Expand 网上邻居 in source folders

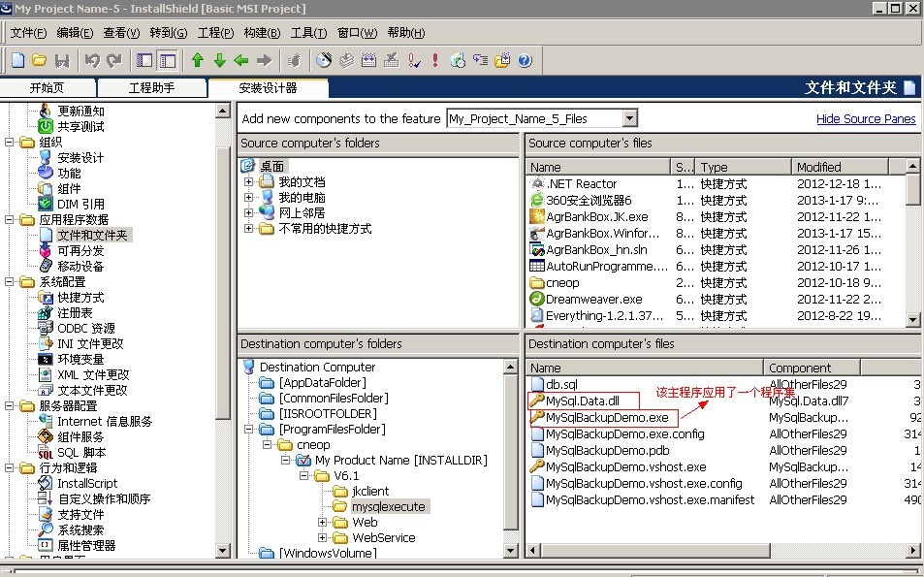[248, 212]
